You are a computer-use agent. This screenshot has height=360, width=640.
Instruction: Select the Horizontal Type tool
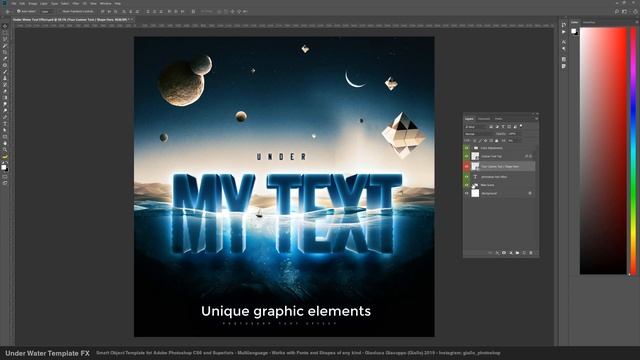click(5, 124)
